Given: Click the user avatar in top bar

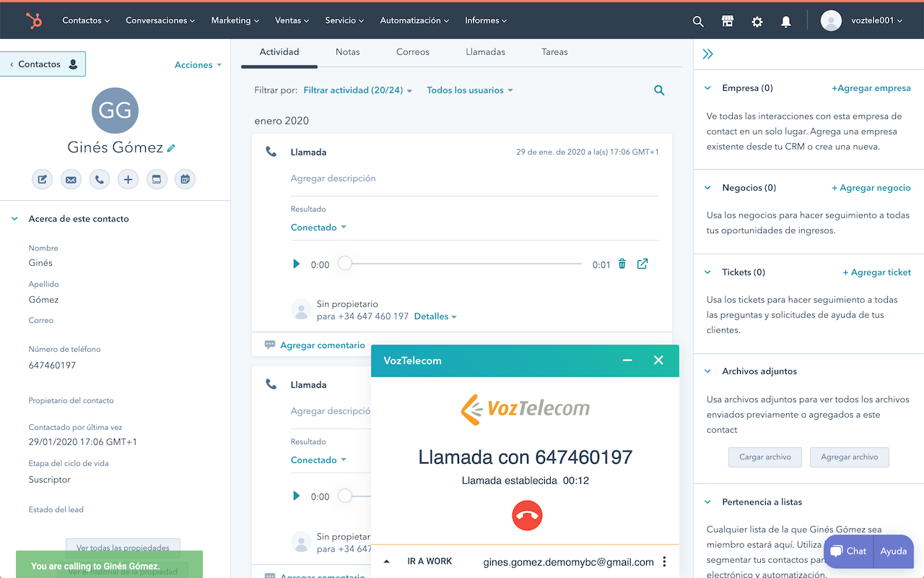Looking at the screenshot, I should pyautogui.click(x=831, y=21).
